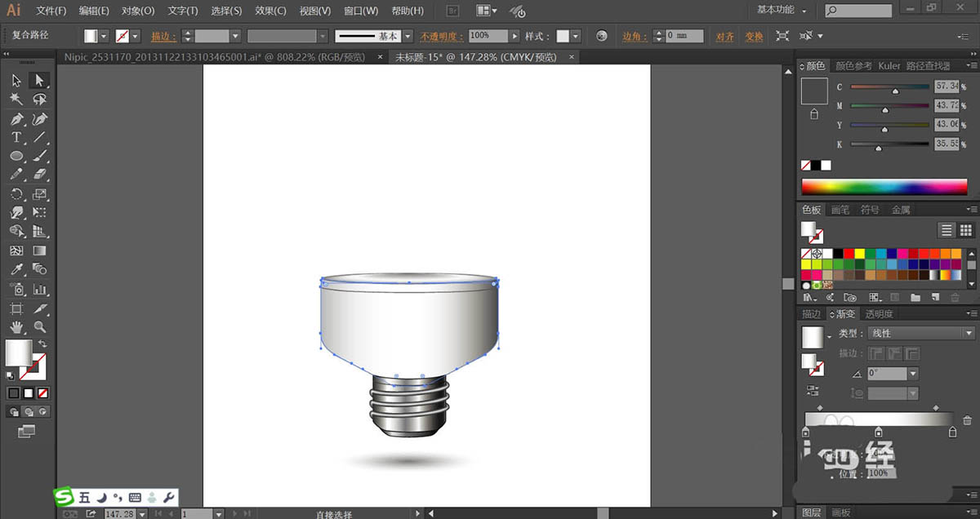Swap fill and stroke arrows
This screenshot has width=980, height=519.
pos(42,344)
